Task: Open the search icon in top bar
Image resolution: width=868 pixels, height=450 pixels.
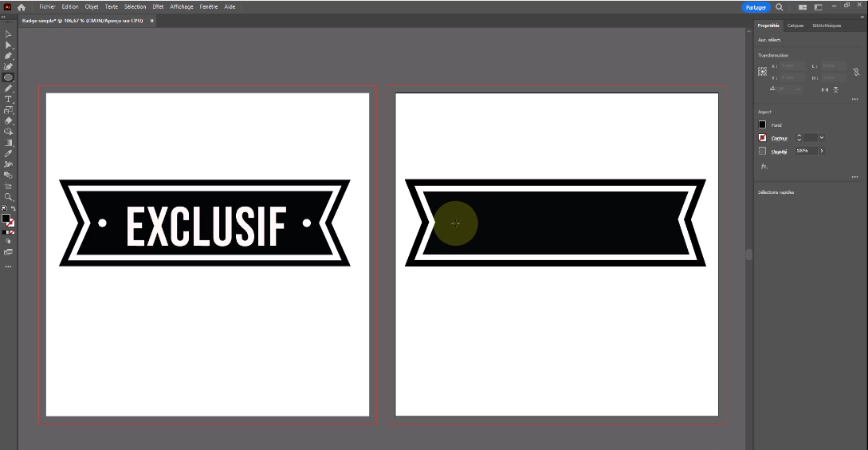Action: (780, 7)
